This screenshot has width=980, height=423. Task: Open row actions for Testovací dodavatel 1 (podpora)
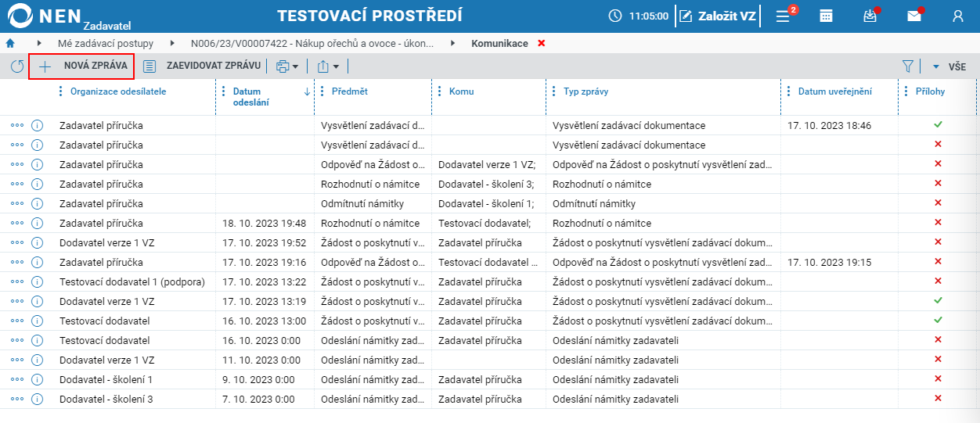[17, 281]
